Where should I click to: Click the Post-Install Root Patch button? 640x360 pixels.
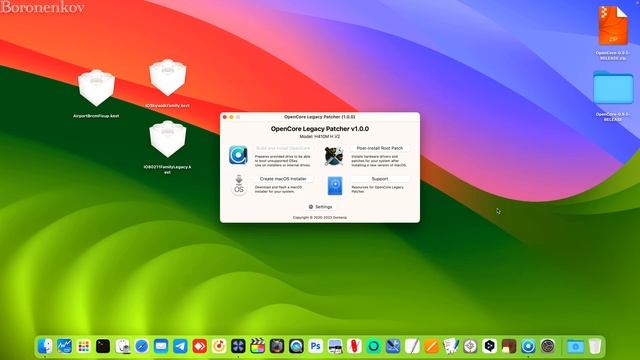coord(380,148)
